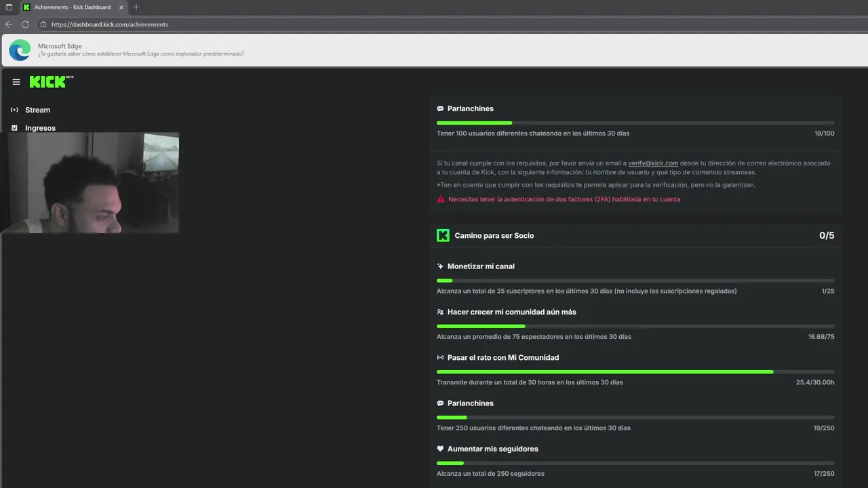
Task: Click the broadcast icon beside Pasar el rato
Action: click(x=440, y=357)
